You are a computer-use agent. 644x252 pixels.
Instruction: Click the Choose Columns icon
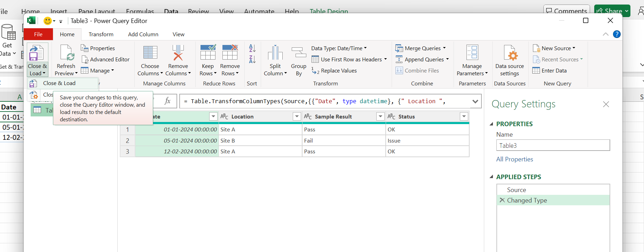coord(150,53)
